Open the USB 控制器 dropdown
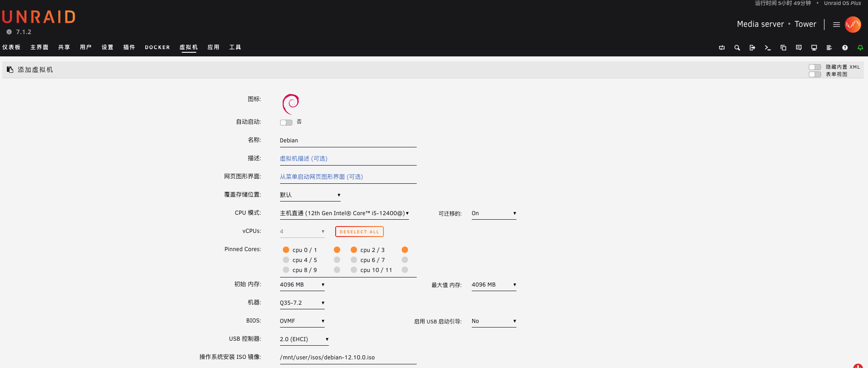This screenshot has height=368, width=868. click(304, 339)
